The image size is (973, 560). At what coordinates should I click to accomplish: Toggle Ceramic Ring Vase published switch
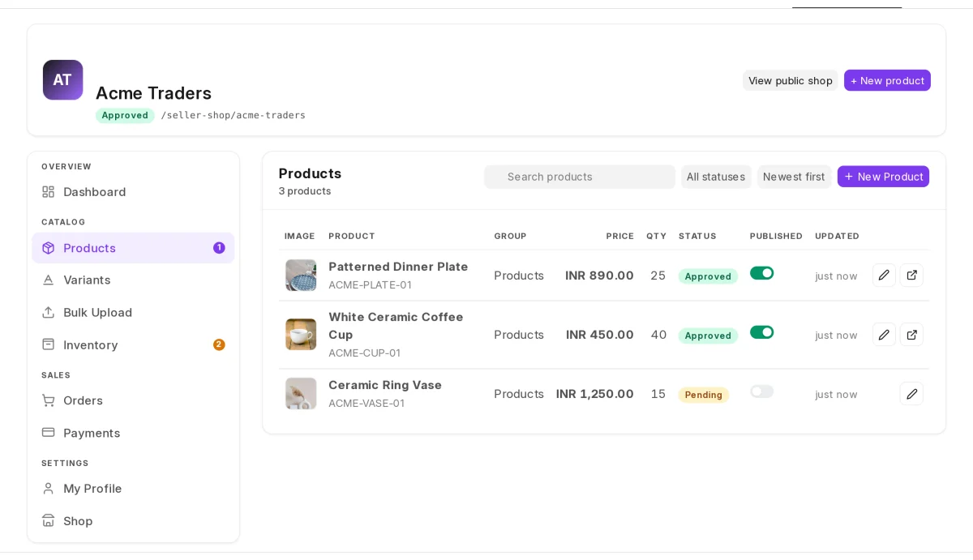(761, 391)
